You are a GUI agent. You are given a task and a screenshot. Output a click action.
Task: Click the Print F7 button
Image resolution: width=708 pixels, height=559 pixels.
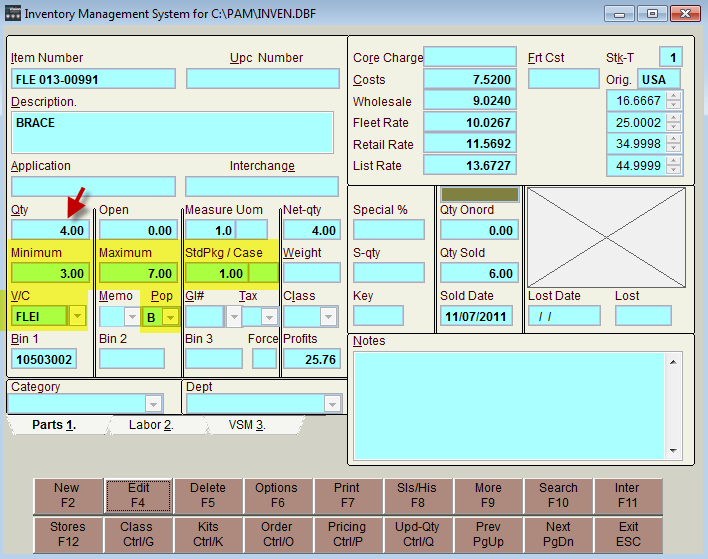pos(347,495)
